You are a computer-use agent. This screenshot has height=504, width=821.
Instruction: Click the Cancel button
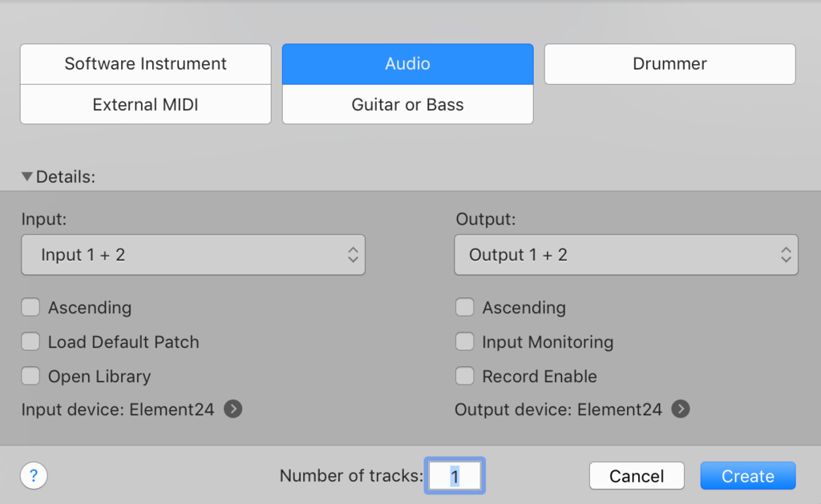point(637,476)
